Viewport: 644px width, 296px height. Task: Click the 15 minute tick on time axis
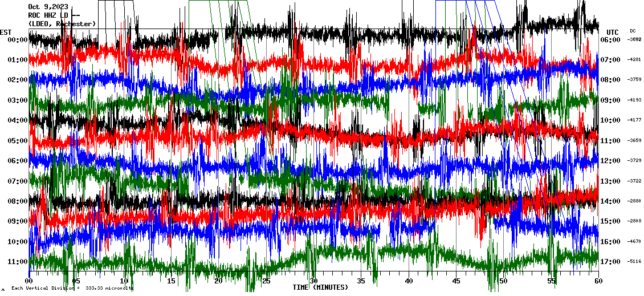pyautogui.click(x=171, y=281)
